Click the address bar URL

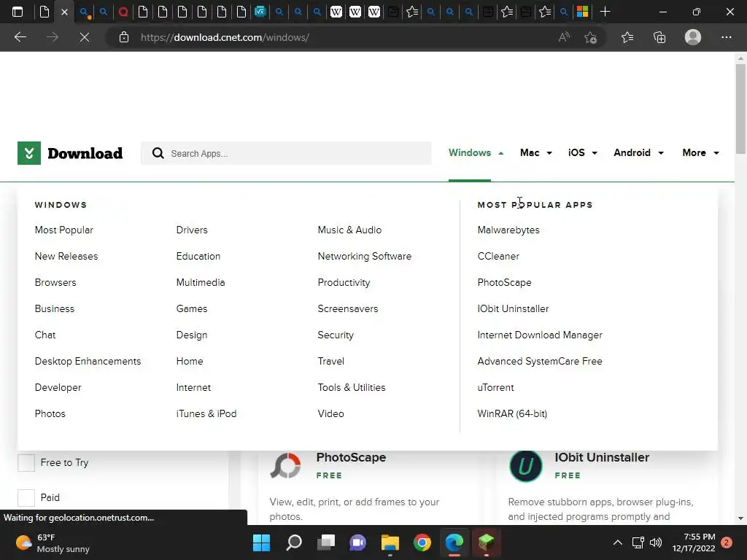click(225, 37)
